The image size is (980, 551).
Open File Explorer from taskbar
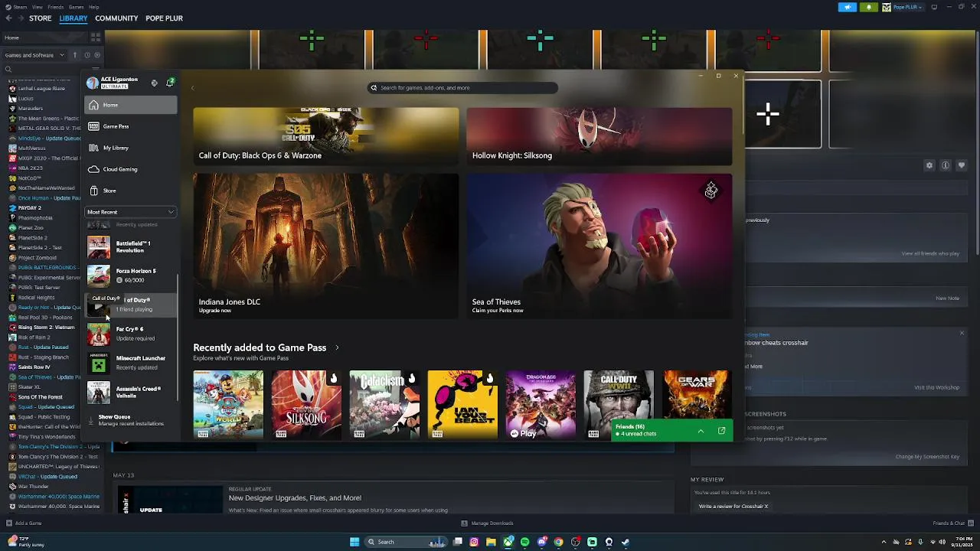491,542
